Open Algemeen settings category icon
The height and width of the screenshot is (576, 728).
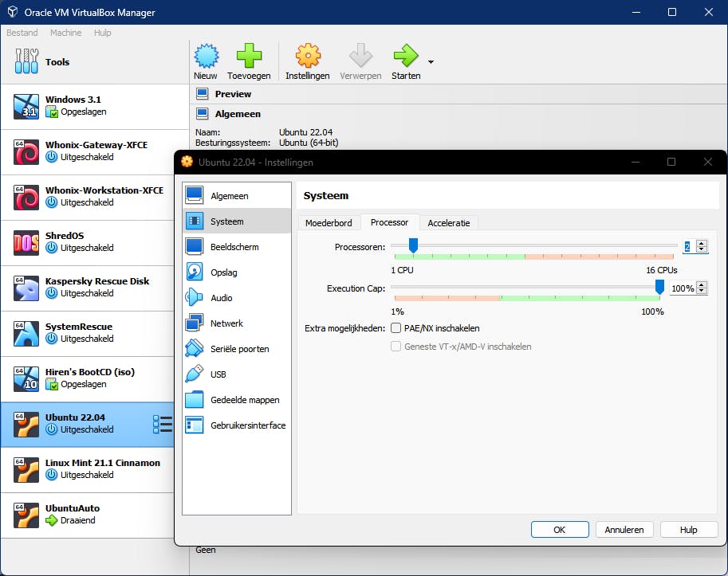click(194, 195)
